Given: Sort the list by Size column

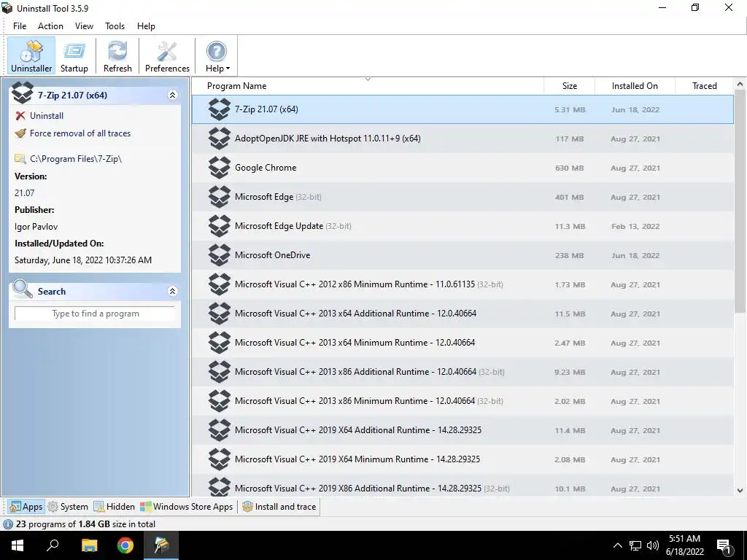Looking at the screenshot, I should (x=569, y=86).
